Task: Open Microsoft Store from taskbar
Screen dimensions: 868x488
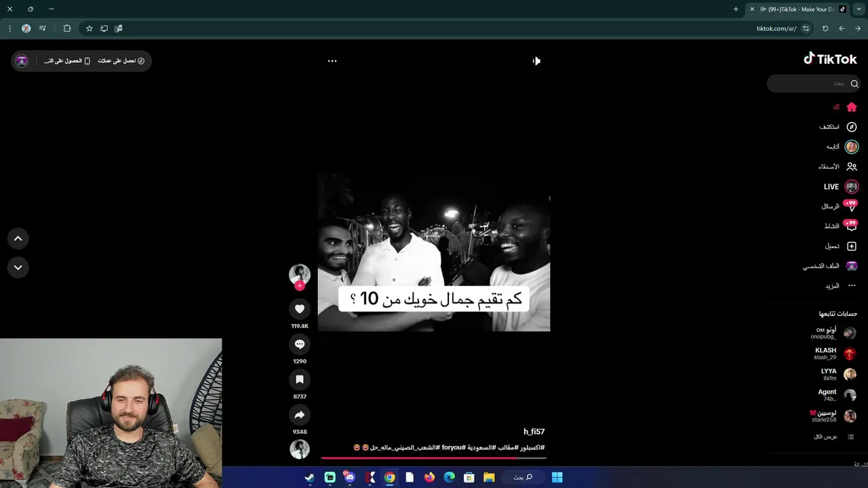Action: pos(469,477)
